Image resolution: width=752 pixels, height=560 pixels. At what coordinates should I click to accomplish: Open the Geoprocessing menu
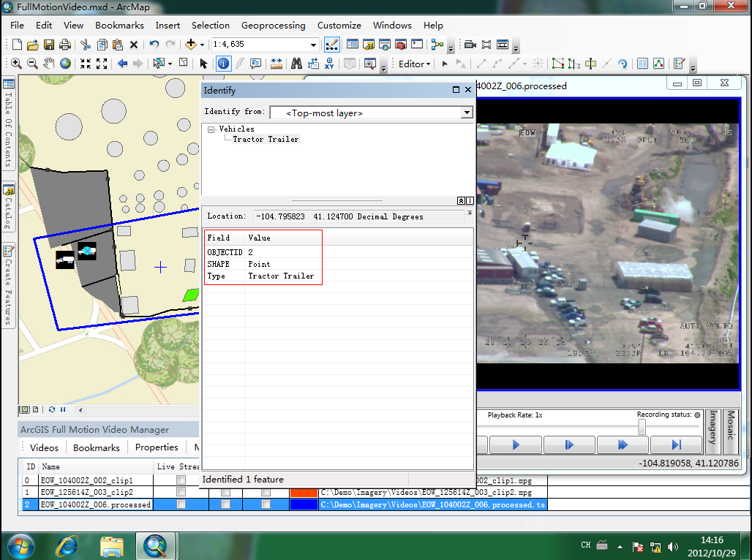[274, 26]
